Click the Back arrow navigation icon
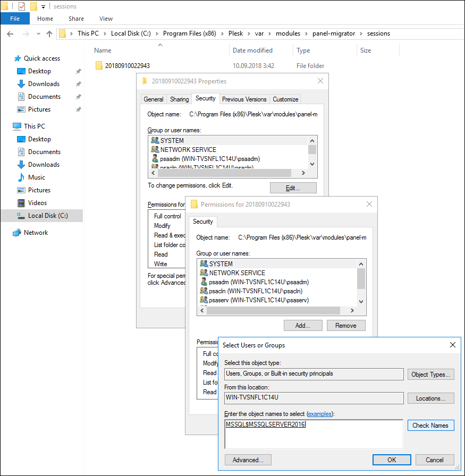This screenshot has height=476, width=465. 10,33
